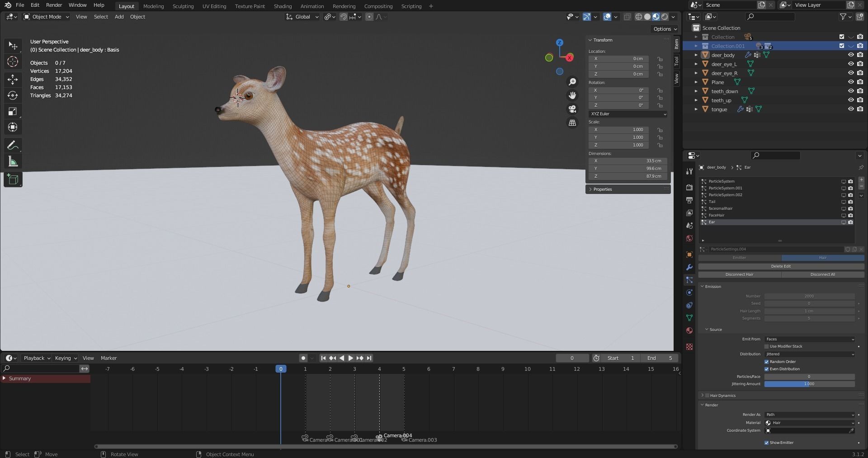868x458 pixels.
Task: Expand the deer_body tree item in outliner
Action: tap(696, 55)
